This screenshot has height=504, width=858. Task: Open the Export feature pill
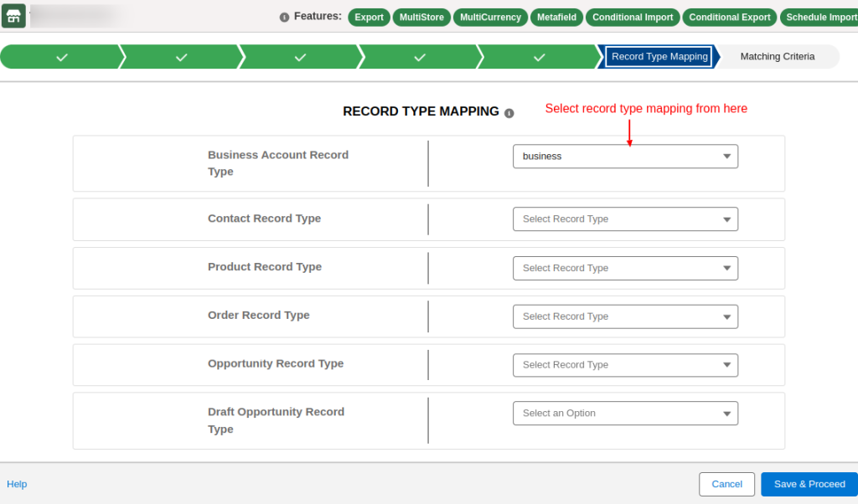[x=369, y=18]
